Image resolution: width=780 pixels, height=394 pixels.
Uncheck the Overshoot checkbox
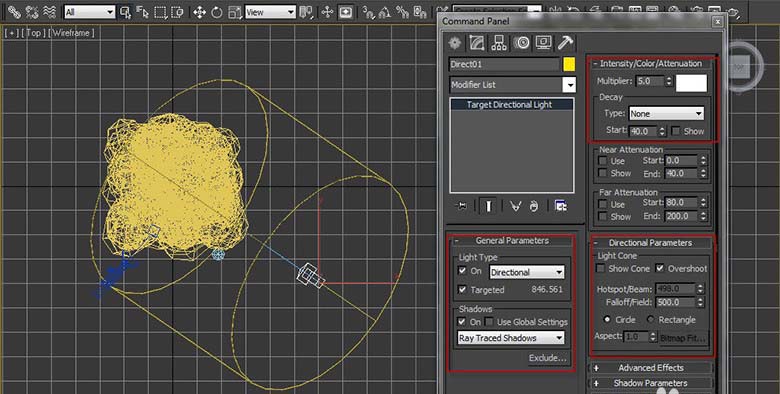(660, 268)
